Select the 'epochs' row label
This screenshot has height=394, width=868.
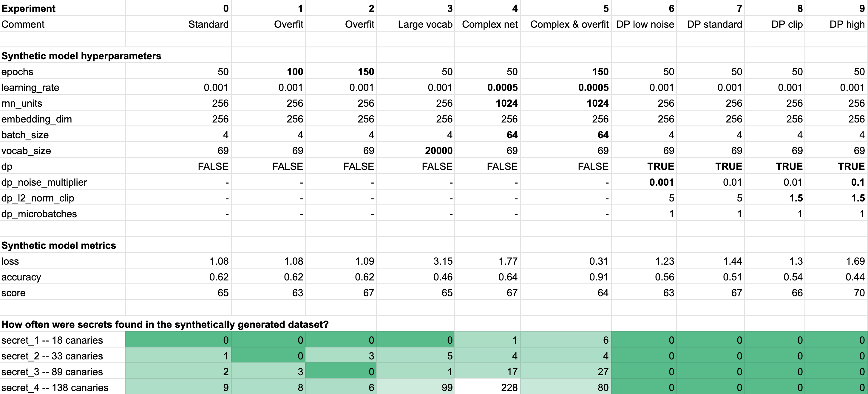[x=63, y=72]
